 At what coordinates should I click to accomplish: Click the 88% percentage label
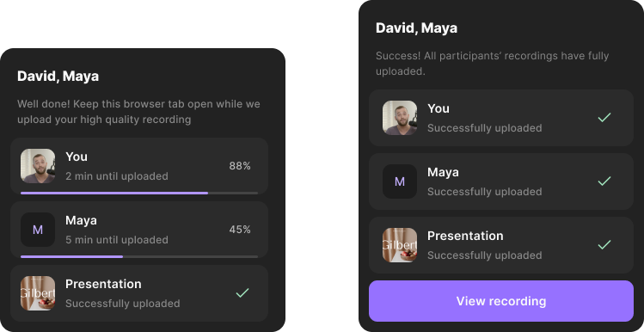[240, 166]
